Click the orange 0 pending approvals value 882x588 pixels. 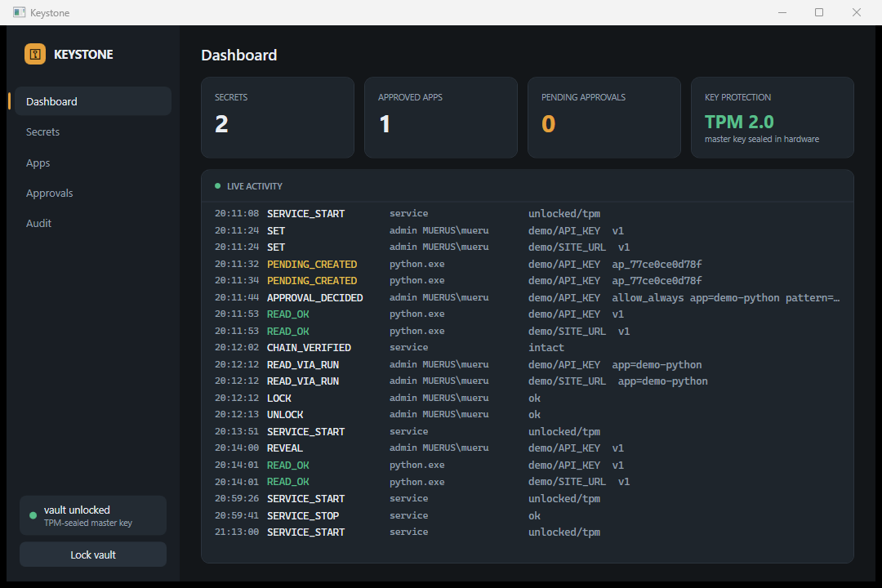[x=549, y=124]
